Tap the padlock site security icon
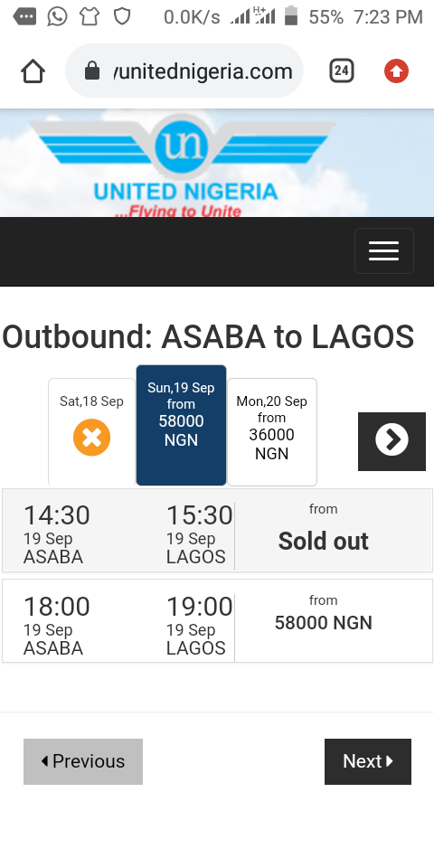Screen dimensions: 434x868 tap(92, 71)
